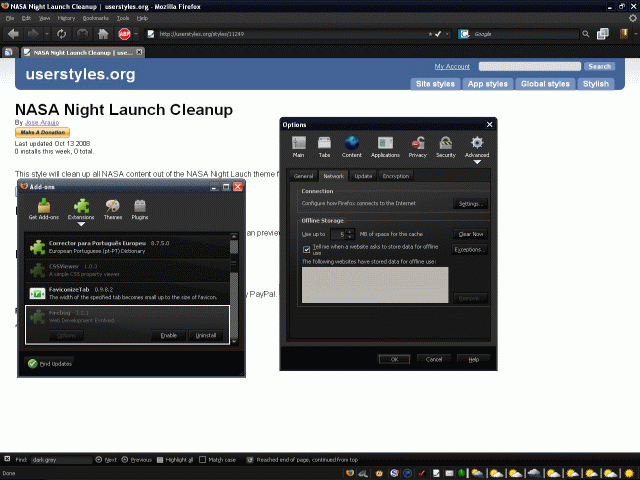Click the bookmarks book icon in the toolbar

click(x=624, y=34)
